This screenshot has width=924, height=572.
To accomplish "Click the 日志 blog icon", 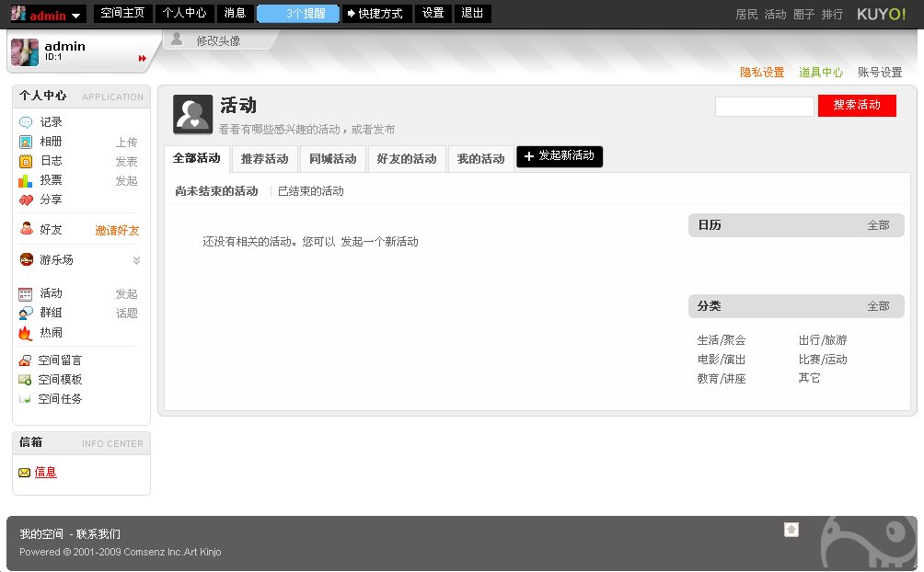I will [x=26, y=162].
